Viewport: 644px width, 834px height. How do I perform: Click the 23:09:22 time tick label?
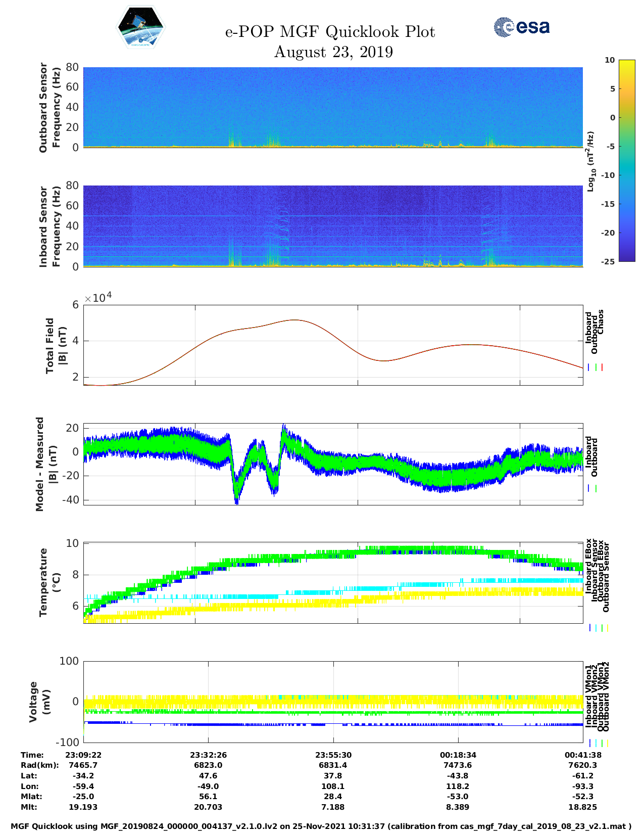(x=83, y=755)
